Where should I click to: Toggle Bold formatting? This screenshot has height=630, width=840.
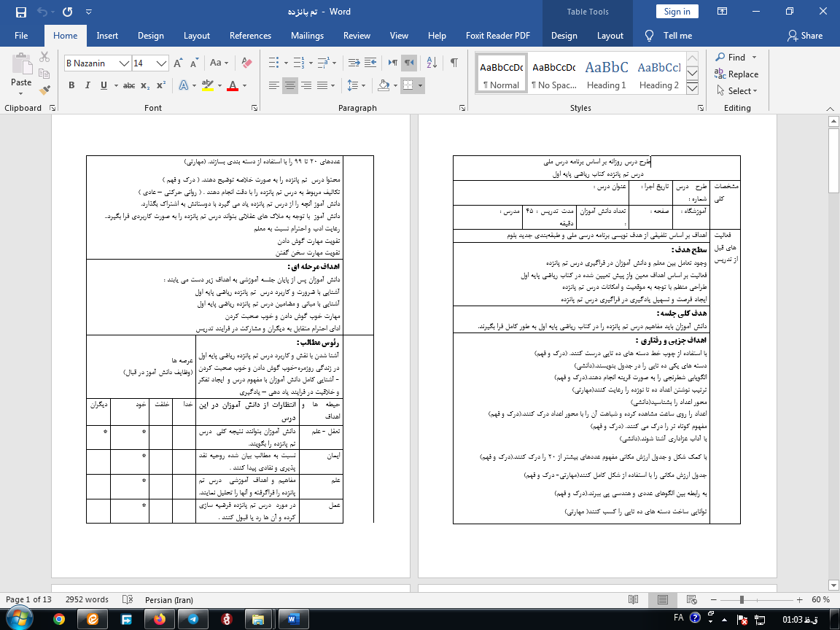pos(71,86)
